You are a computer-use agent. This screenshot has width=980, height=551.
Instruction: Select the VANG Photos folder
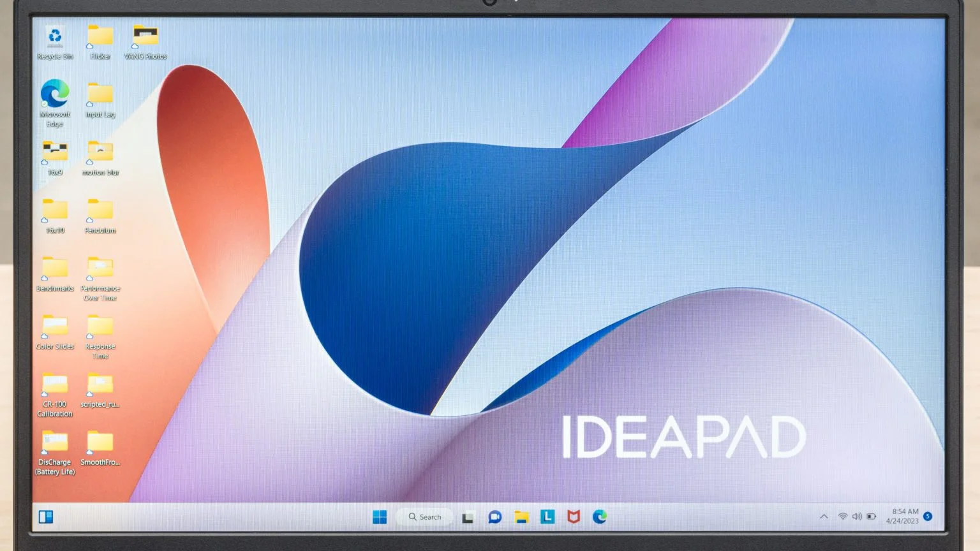click(145, 42)
